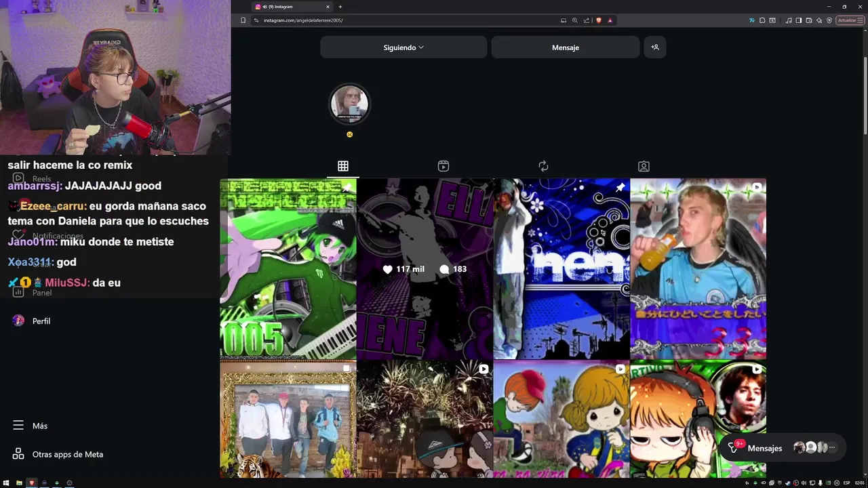Close the Instagram browser tab

coord(328,7)
